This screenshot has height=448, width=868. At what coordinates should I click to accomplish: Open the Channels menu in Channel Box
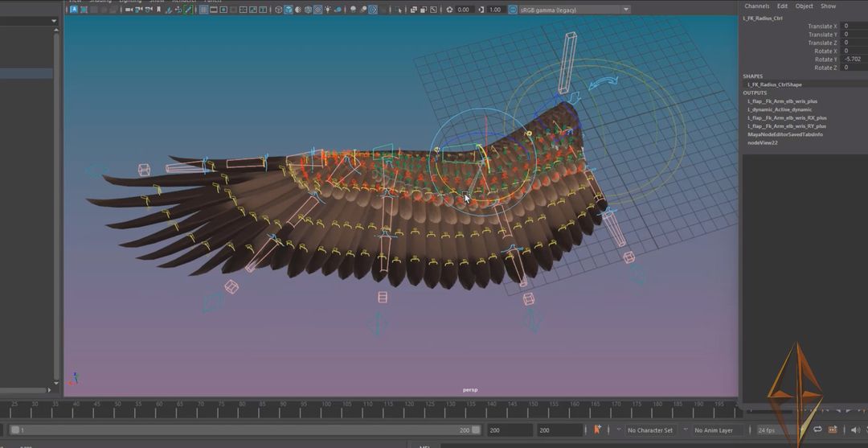pyautogui.click(x=757, y=6)
